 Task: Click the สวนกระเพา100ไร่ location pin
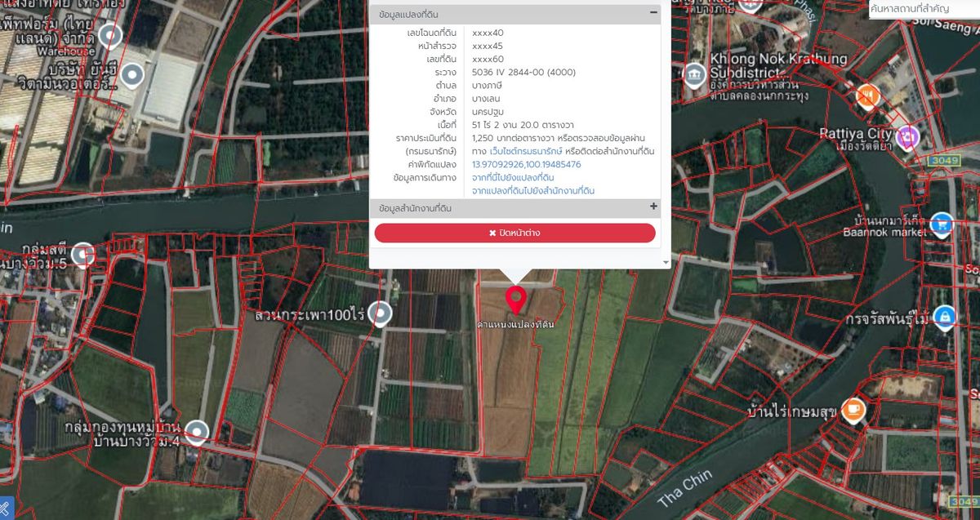(x=380, y=313)
